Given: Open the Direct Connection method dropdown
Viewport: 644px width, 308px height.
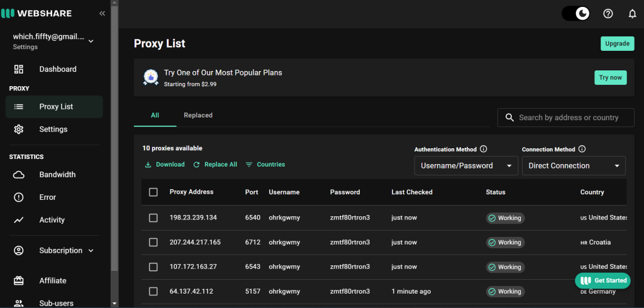Looking at the screenshot, I should (573, 166).
